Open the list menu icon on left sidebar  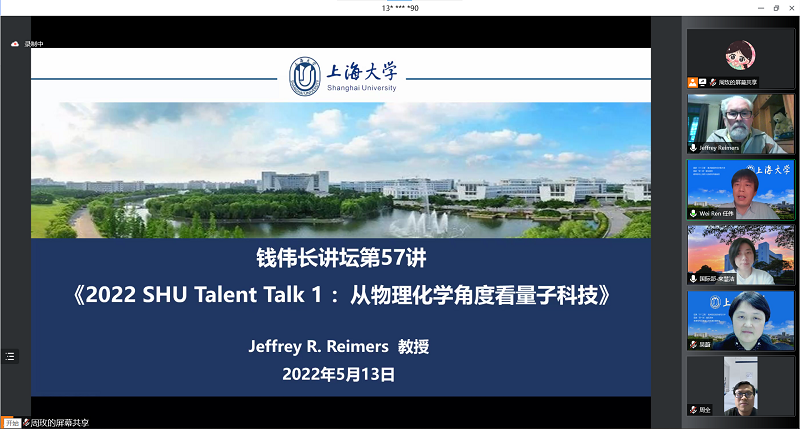coord(10,357)
